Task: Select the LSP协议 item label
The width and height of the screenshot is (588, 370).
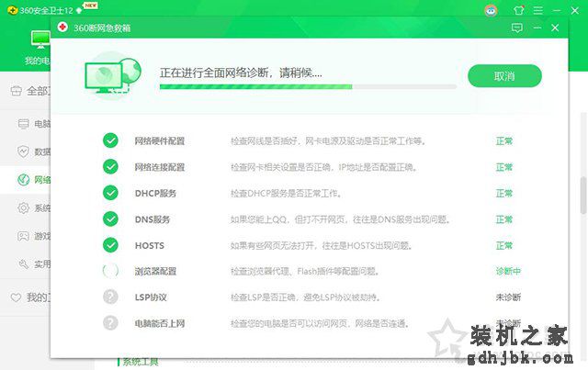Action: tap(151, 297)
